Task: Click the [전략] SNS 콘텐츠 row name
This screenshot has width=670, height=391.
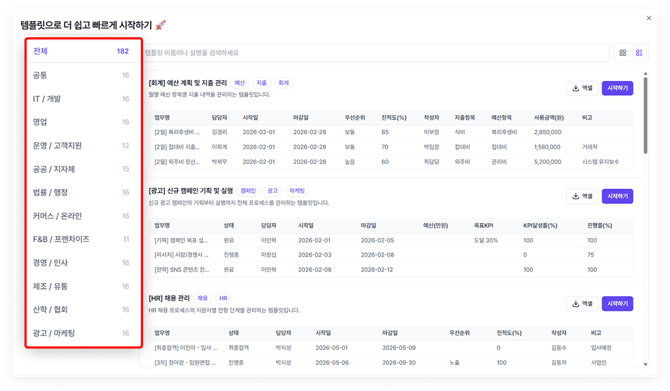Action: click(x=182, y=270)
